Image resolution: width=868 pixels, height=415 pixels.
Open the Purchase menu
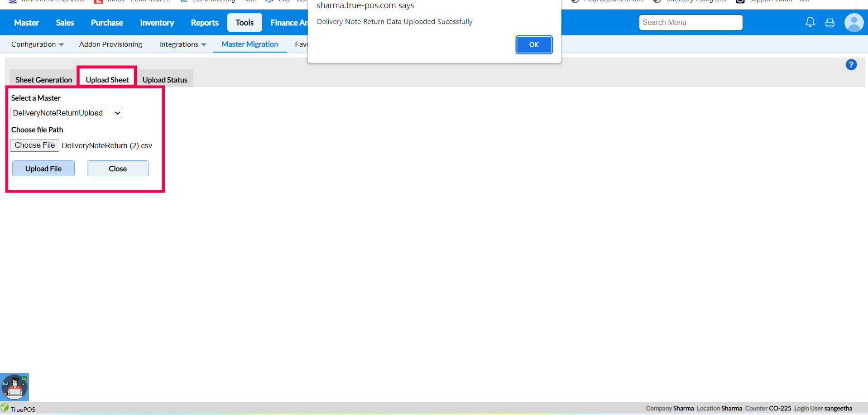(107, 23)
